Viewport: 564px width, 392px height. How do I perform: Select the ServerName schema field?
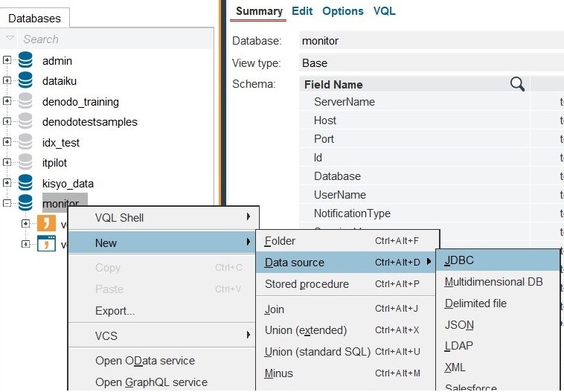pos(414,102)
